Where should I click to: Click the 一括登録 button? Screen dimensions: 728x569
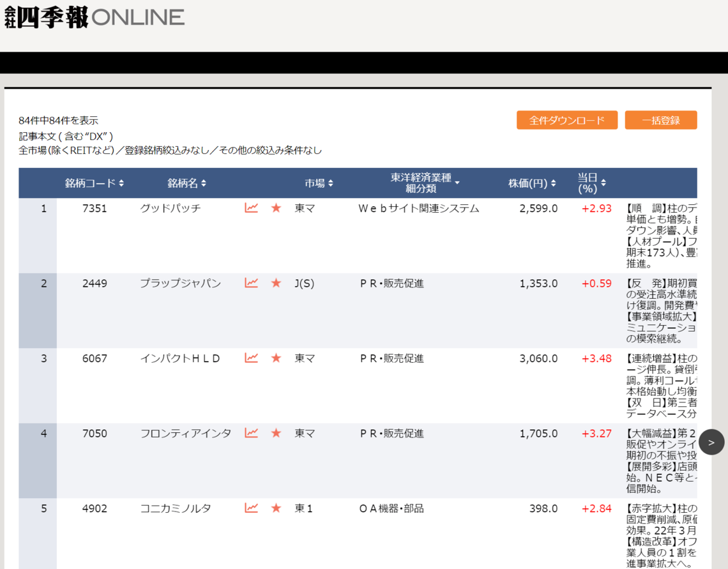[x=660, y=119]
